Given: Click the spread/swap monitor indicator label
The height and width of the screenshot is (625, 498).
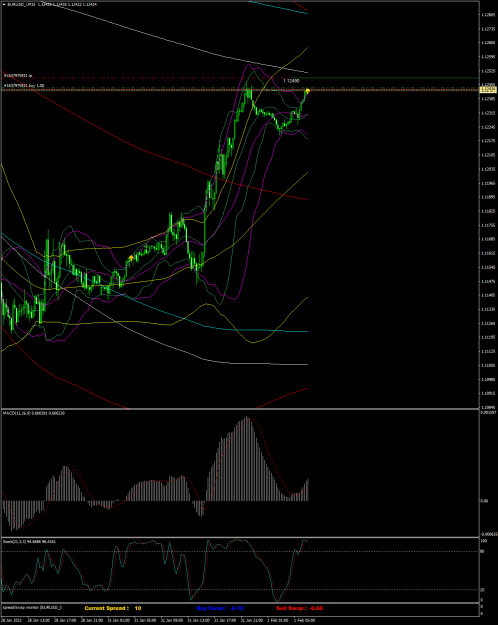Looking at the screenshot, I should (x=32, y=607).
